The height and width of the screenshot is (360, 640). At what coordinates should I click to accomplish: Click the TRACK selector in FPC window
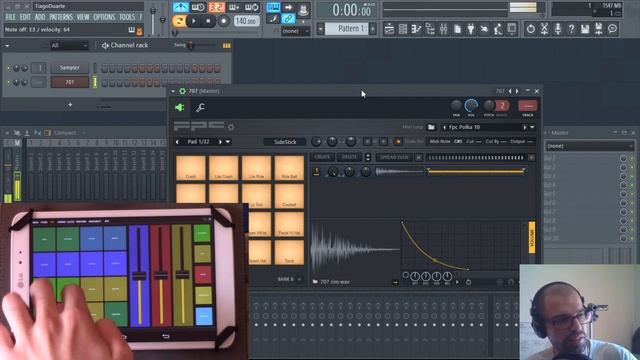[x=527, y=106]
